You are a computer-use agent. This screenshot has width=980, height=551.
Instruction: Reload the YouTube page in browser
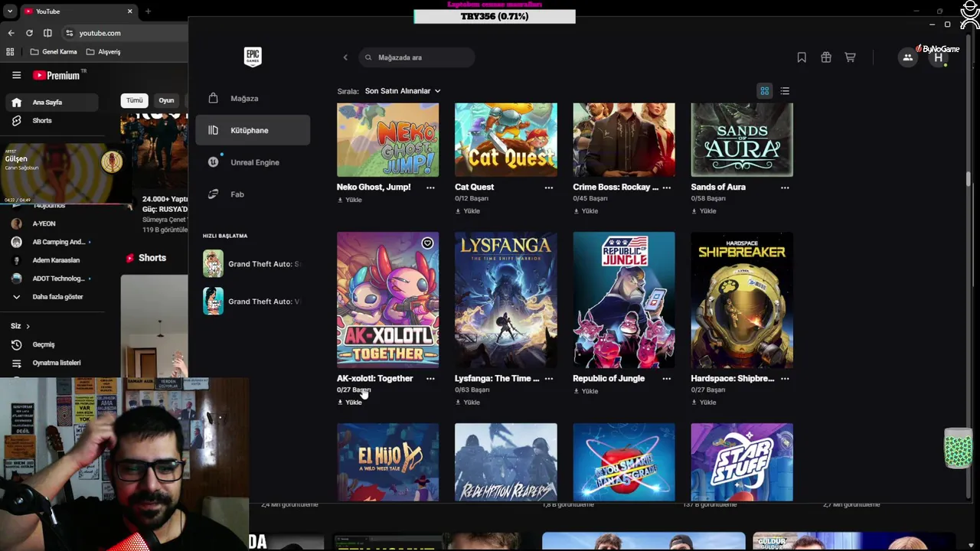pos(29,33)
